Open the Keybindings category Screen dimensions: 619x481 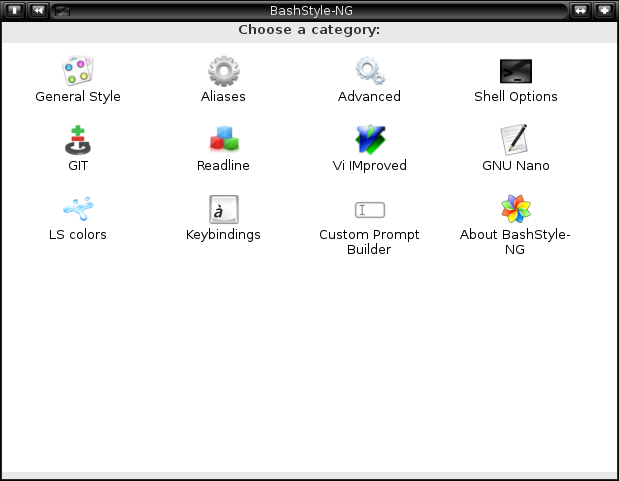click(x=223, y=218)
